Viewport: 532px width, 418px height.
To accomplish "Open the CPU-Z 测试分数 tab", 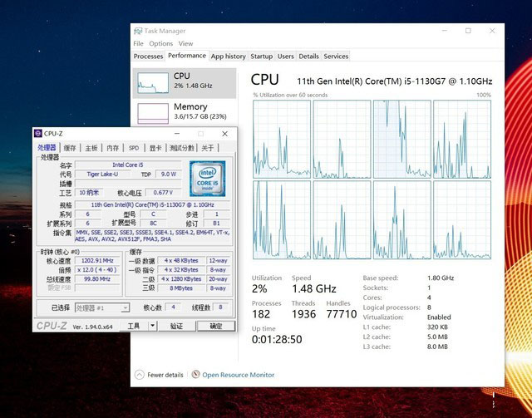I will [182, 148].
